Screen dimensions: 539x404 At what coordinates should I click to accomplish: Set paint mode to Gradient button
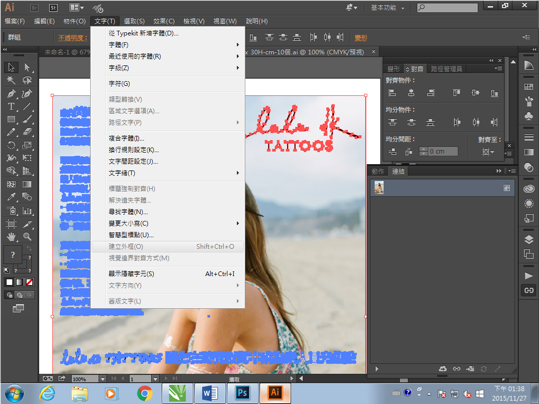pyautogui.click(x=19, y=282)
